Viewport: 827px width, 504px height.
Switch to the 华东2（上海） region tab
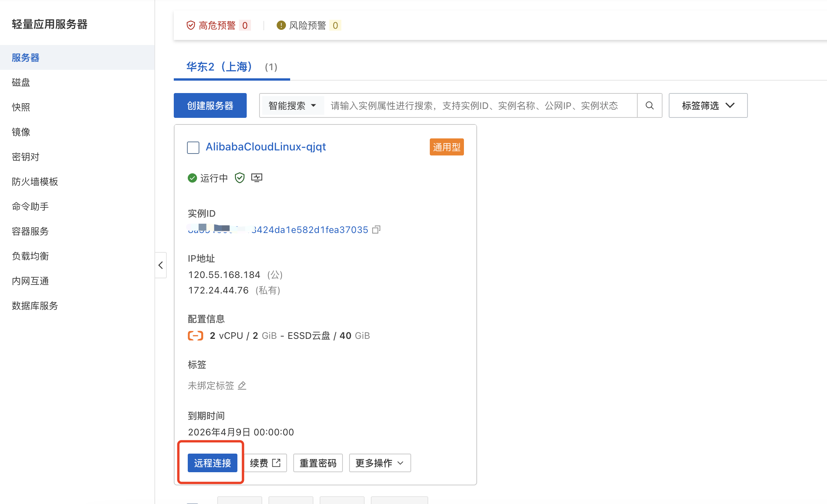[x=232, y=67]
